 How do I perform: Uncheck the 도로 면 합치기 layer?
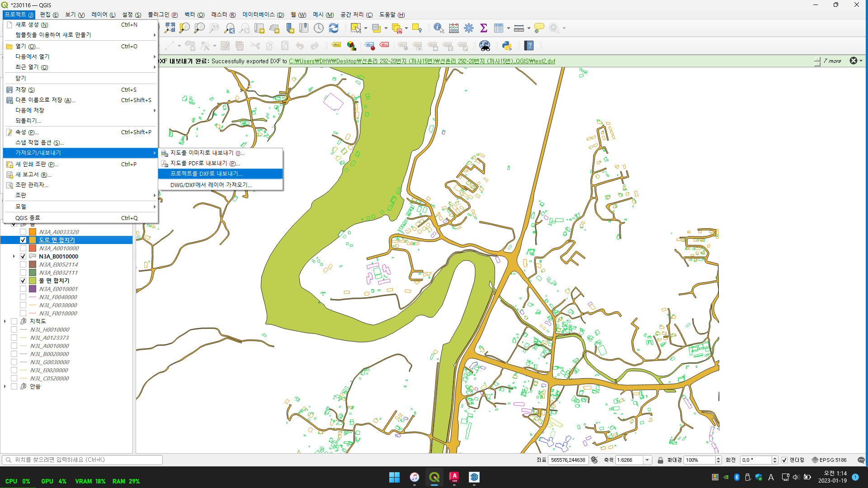point(23,240)
